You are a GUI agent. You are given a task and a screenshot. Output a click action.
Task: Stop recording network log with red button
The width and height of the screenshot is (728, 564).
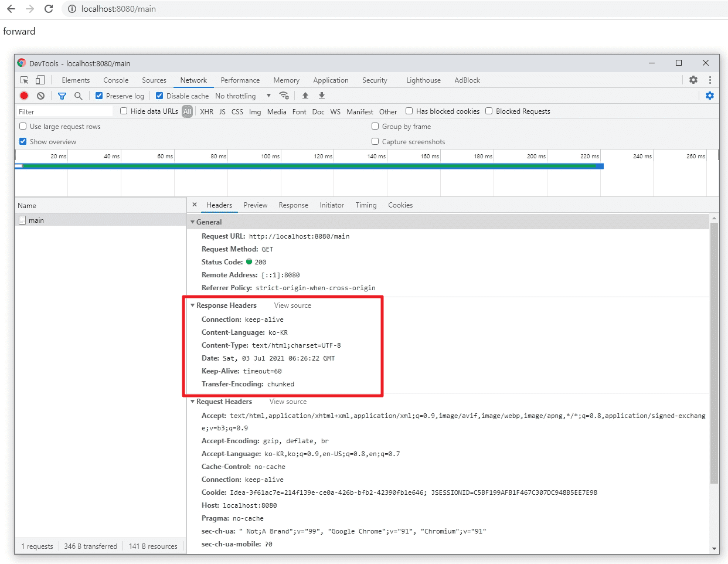(24, 96)
